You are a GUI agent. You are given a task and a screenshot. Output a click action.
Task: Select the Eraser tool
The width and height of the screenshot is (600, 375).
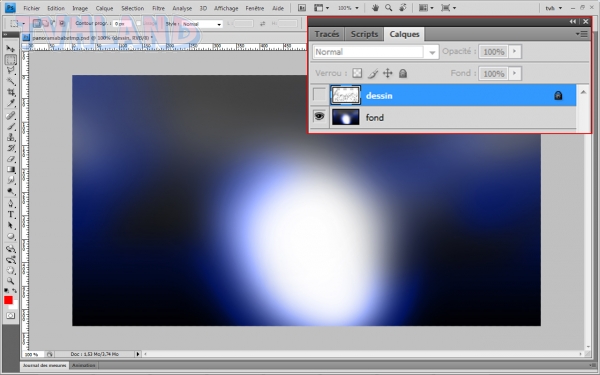[10, 159]
